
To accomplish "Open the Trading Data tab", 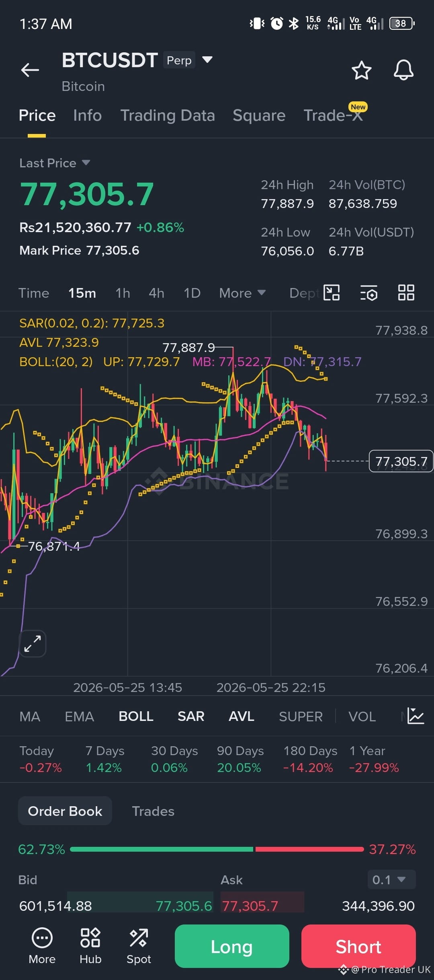I will [168, 115].
